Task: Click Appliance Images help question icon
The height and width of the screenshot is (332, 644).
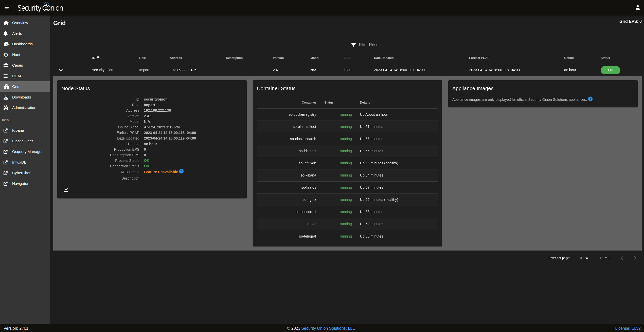Action: (x=590, y=99)
